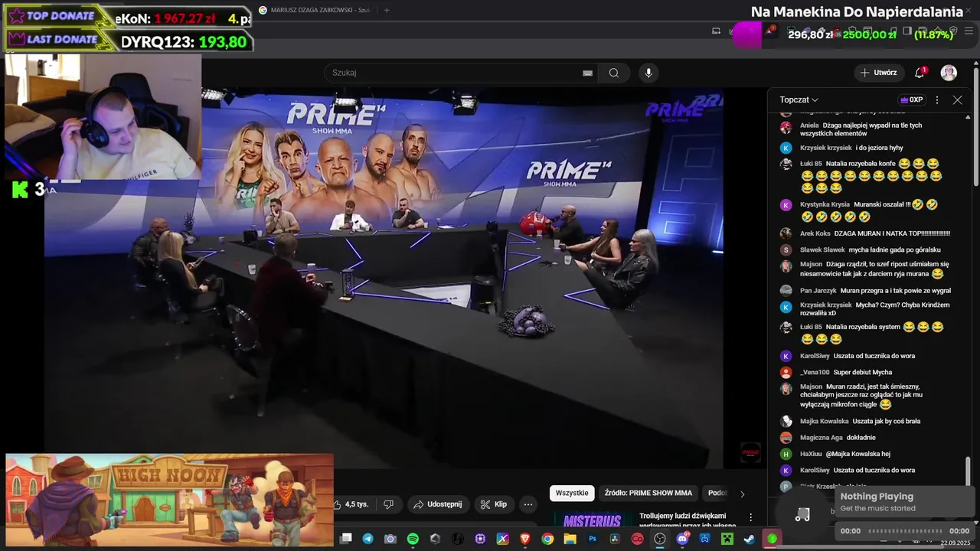980x551 pixels.
Task: Open chat options three-dot menu
Action: point(936,99)
